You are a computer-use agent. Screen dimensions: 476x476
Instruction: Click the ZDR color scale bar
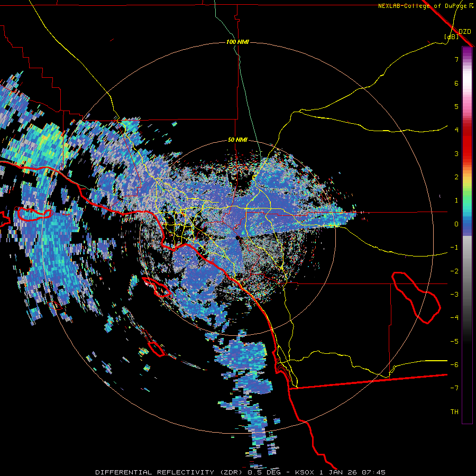(467, 235)
